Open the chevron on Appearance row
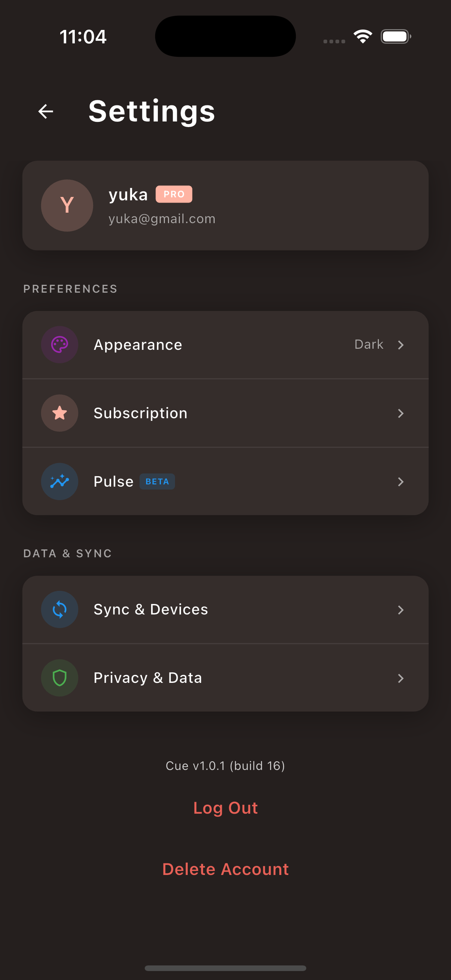This screenshot has height=980, width=451. (401, 345)
